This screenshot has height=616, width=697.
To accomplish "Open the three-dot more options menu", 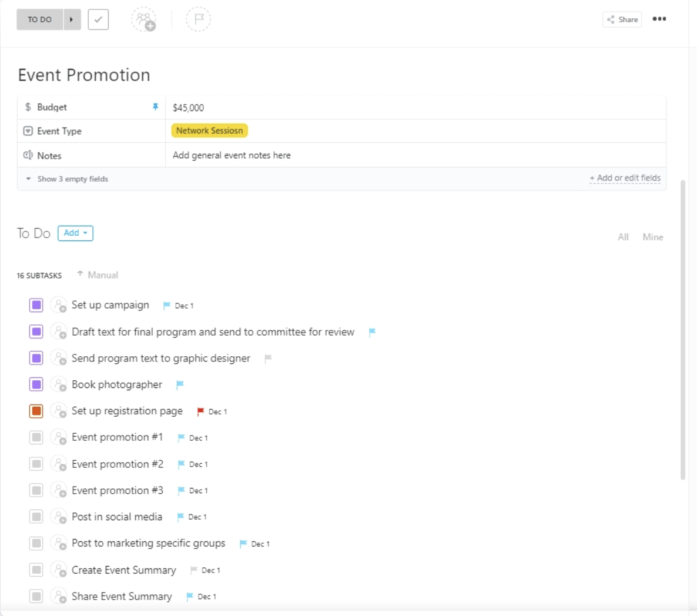I will [x=659, y=19].
